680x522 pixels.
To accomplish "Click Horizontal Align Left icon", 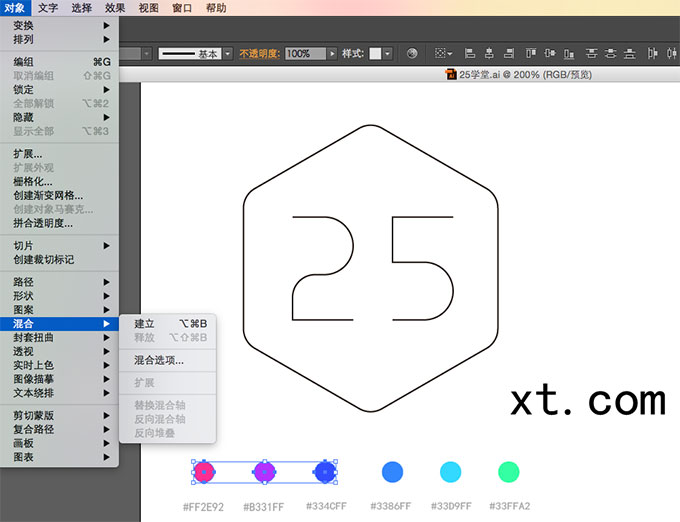I will pyautogui.click(x=470, y=53).
